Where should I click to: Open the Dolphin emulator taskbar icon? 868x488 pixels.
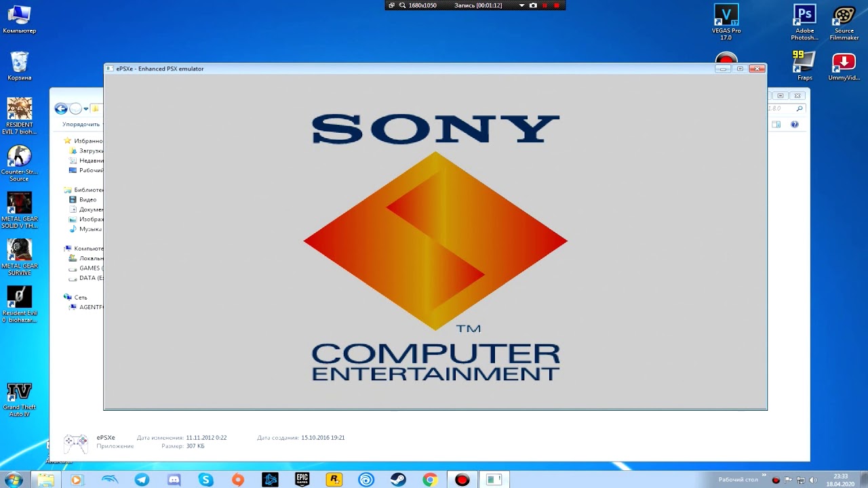(109, 480)
